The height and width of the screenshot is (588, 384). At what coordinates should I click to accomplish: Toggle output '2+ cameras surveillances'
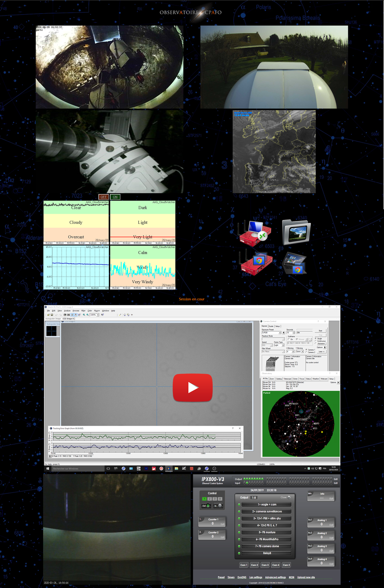pos(266,512)
